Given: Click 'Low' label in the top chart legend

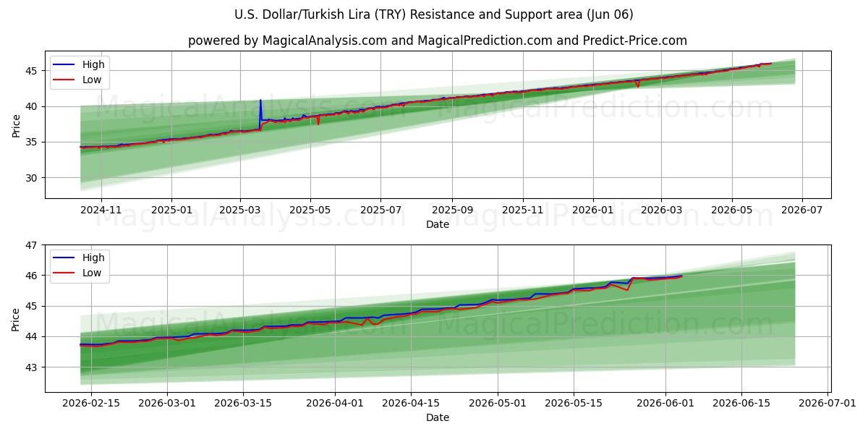Looking at the screenshot, I should click(92, 80).
